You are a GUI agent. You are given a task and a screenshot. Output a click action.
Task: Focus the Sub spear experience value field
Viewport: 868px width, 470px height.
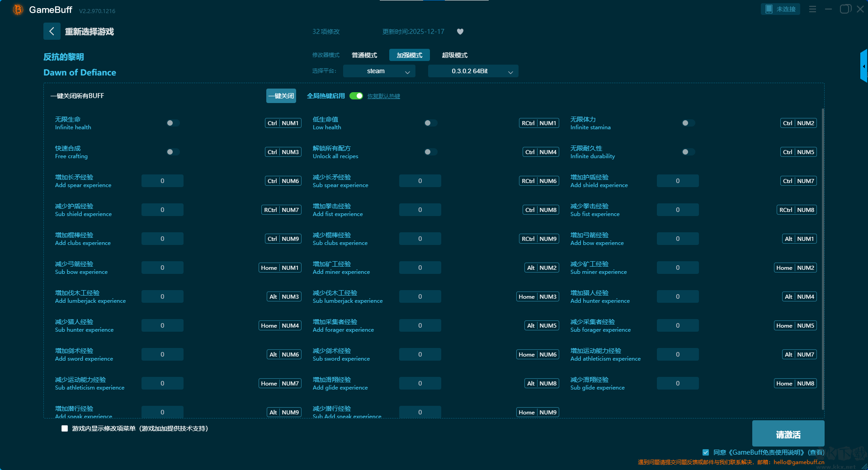420,181
